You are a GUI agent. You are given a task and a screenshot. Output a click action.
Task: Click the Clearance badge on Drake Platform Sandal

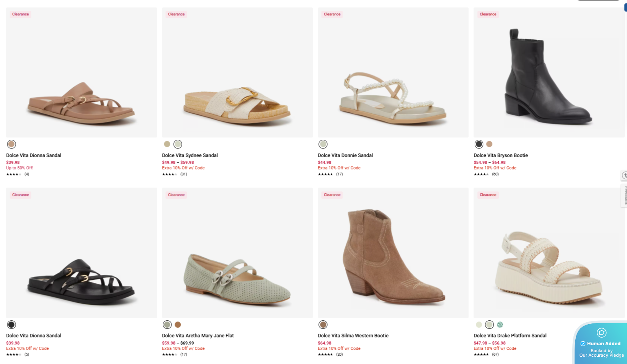pos(488,194)
